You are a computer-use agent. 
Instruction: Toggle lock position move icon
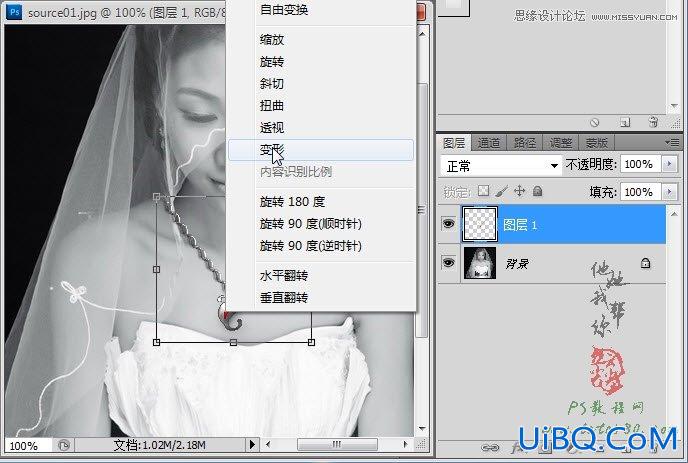pyautogui.click(x=520, y=191)
